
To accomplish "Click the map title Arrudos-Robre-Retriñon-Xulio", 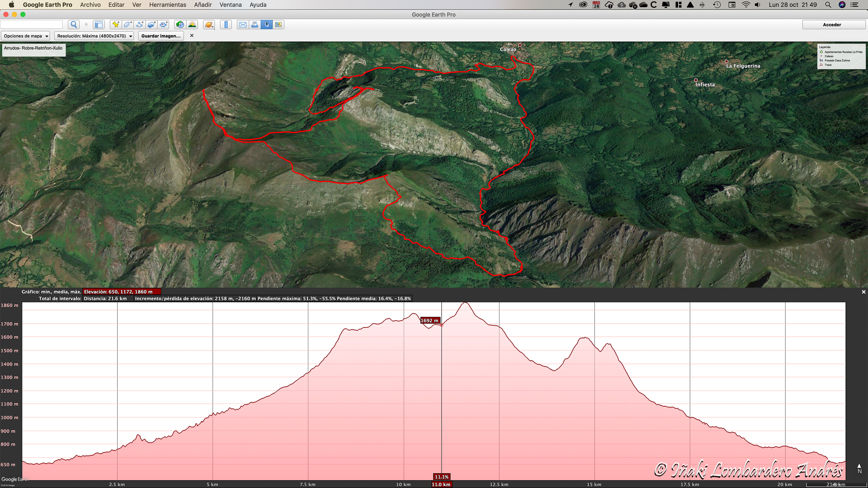I will [33, 48].
